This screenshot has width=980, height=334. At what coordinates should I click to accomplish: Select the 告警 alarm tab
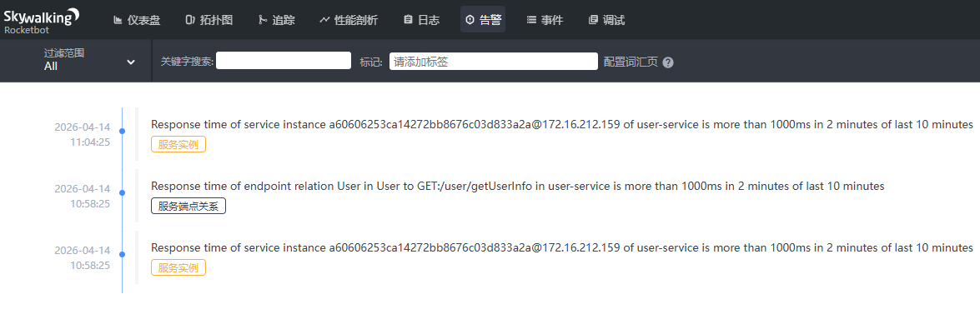pyautogui.click(x=483, y=20)
